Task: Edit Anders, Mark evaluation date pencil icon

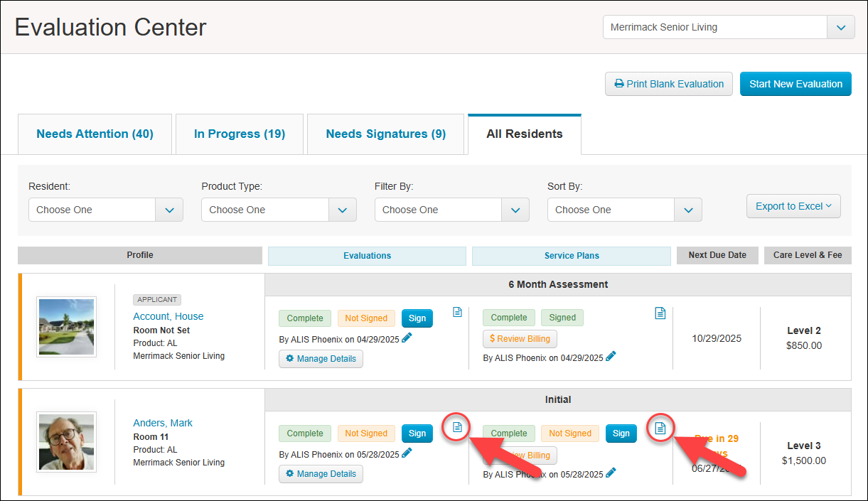Action: point(407,453)
